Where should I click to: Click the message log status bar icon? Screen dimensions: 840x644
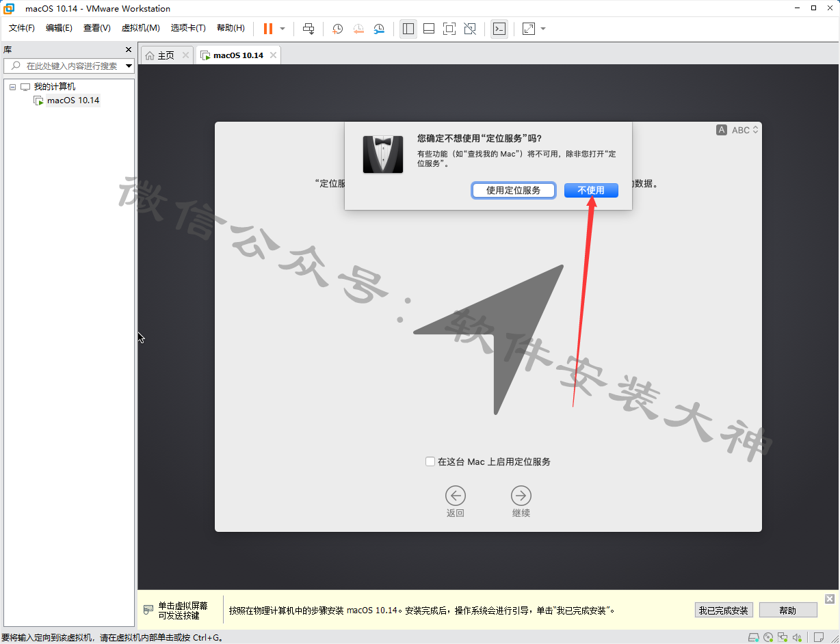(x=818, y=638)
